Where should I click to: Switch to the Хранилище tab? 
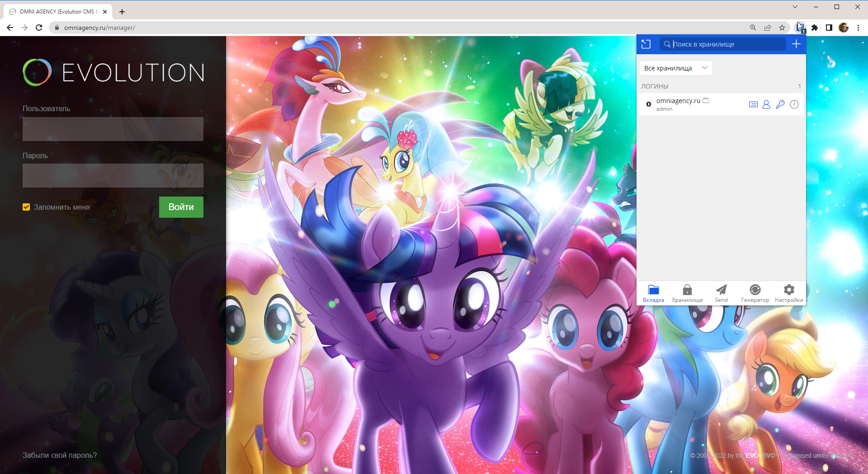[x=687, y=293]
